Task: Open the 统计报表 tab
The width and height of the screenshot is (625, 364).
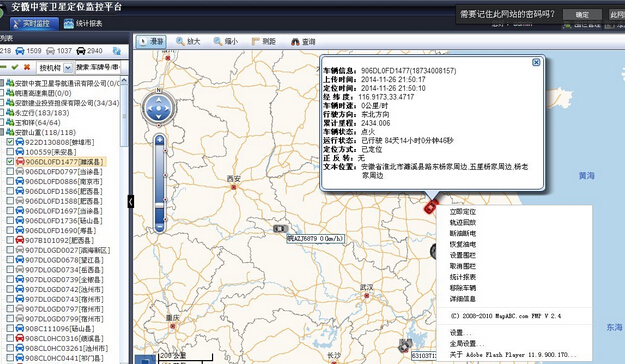Action: [83, 24]
